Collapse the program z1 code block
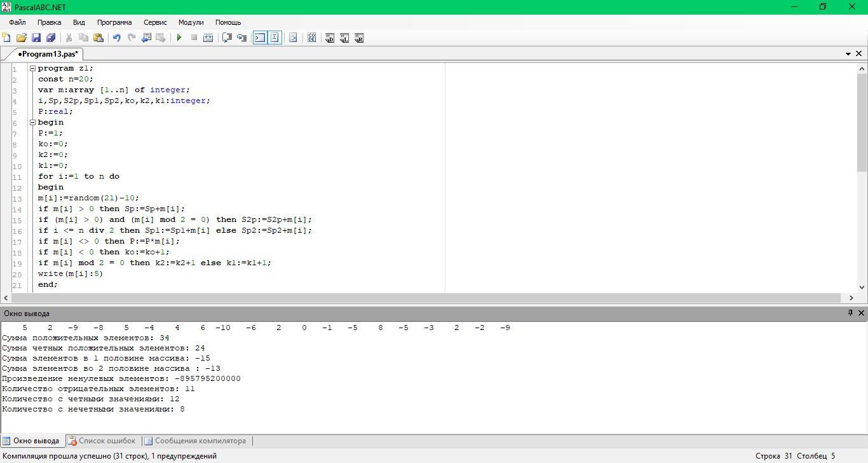Screen dimensions: 868x463 point(32,68)
